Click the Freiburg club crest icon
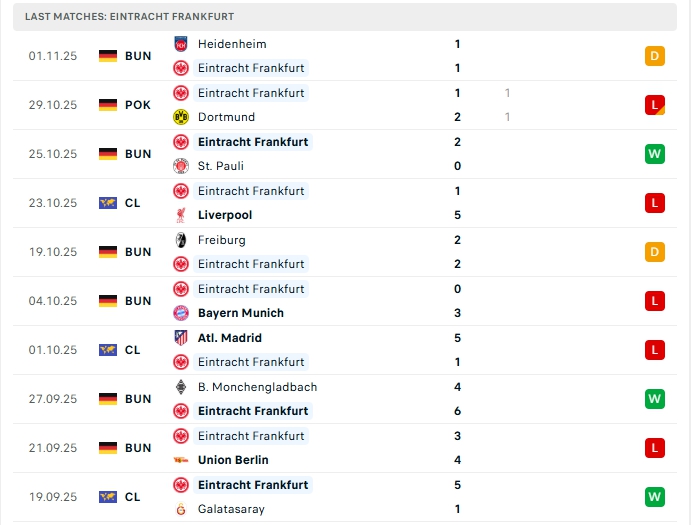 pyautogui.click(x=181, y=240)
